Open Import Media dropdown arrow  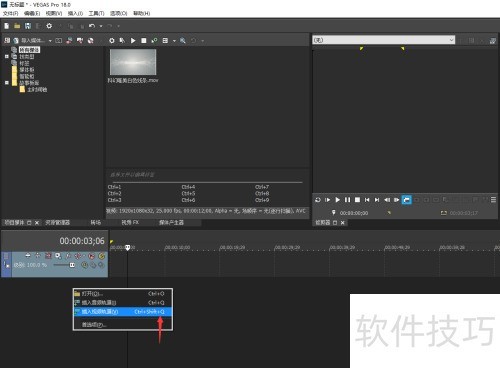[x=50, y=41]
